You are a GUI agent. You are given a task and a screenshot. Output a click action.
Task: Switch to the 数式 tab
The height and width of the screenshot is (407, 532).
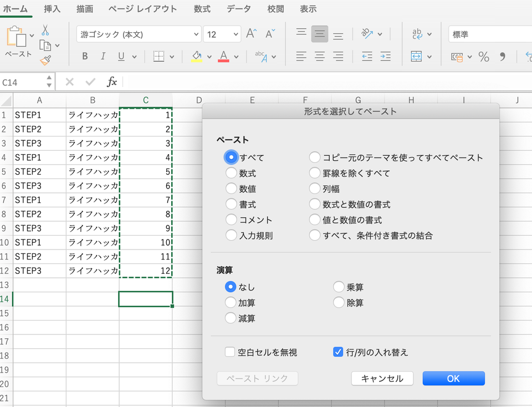202,9
